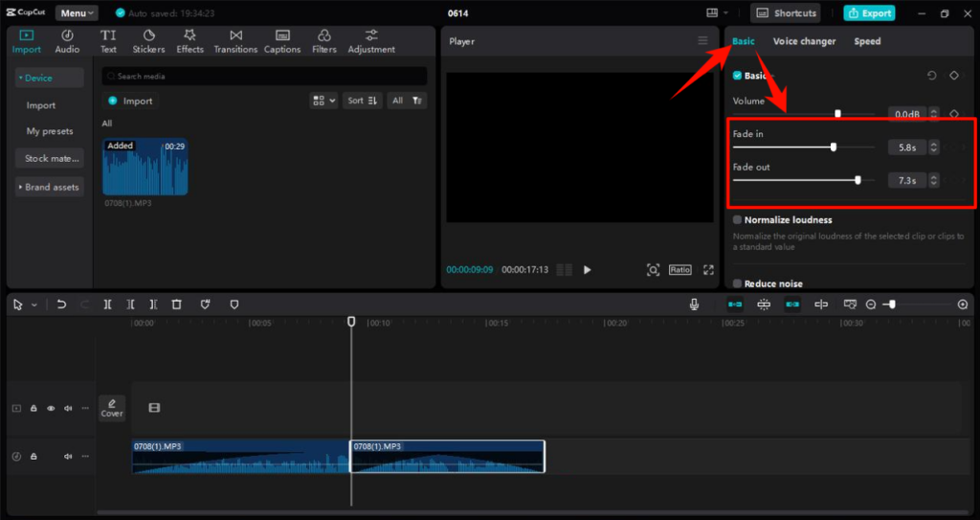The image size is (980, 520).
Task: Choose the Select pointer tool
Action: pos(17,305)
